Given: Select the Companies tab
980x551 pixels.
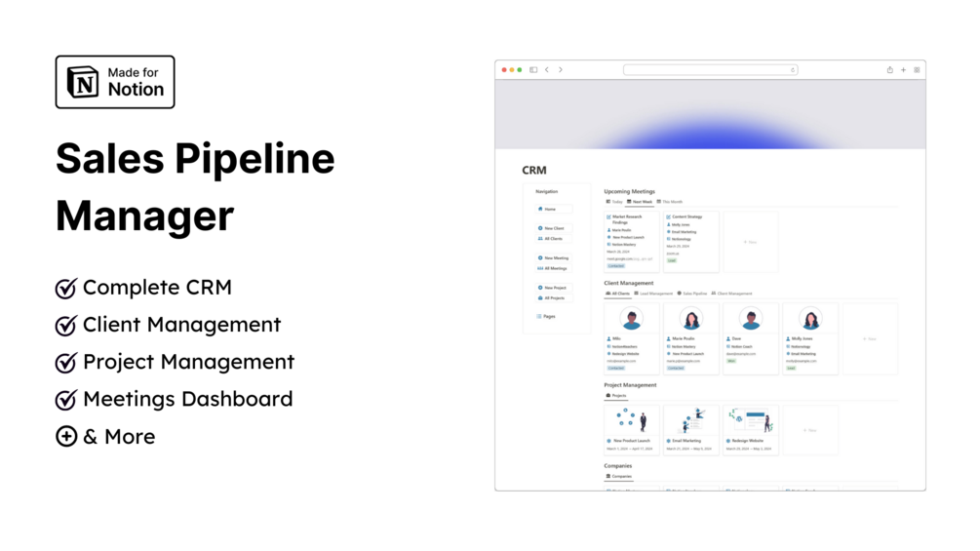Looking at the screenshot, I should pyautogui.click(x=619, y=476).
